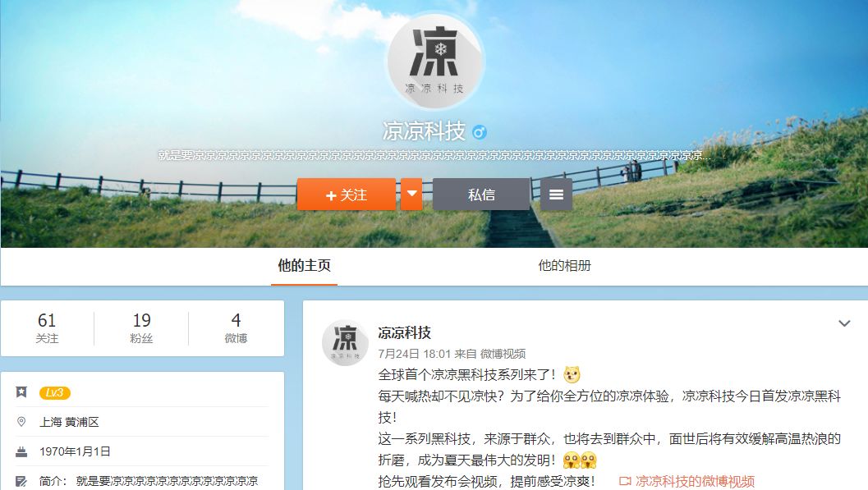
Task: Open the dropdown arrow beside 关注
Action: 411,195
